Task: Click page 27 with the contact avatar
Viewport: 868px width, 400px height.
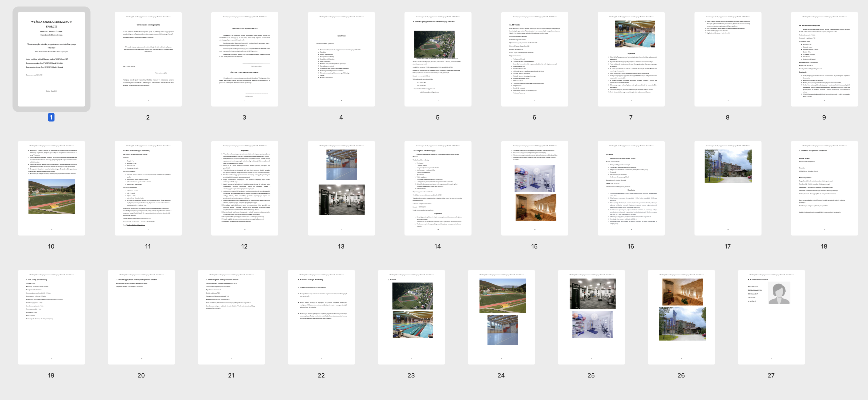Action: 771,317
